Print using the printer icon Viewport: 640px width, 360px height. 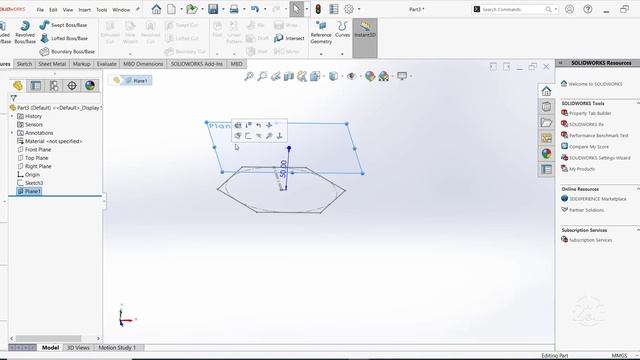[234, 9]
